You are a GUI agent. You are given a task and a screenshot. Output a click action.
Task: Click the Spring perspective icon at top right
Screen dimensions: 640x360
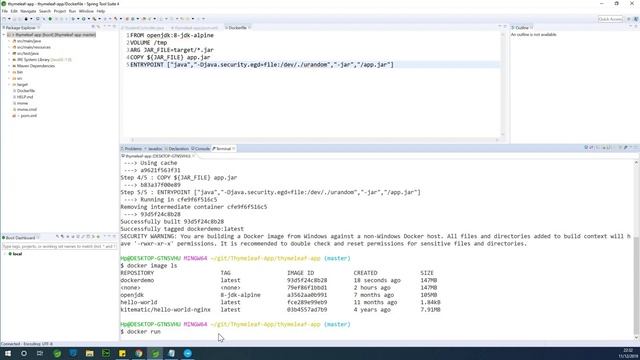point(636,19)
